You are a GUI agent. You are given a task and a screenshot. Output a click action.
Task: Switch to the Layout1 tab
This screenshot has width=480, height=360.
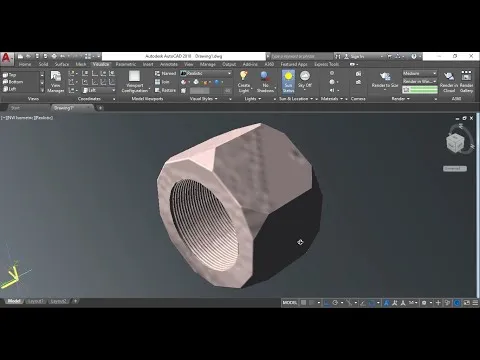click(35, 301)
